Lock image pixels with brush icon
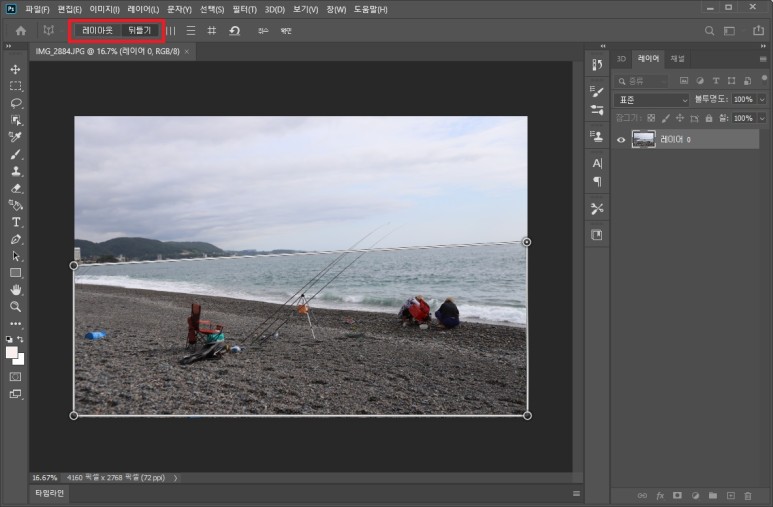Screen dimensions: 773x507 coord(666,118)
